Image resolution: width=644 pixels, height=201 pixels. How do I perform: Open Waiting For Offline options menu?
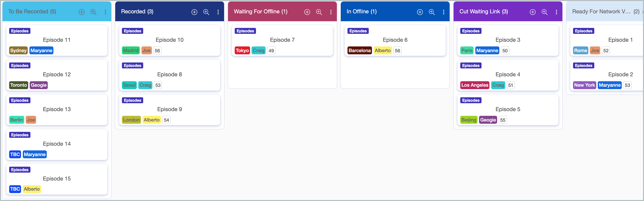[x=331, y=12]
